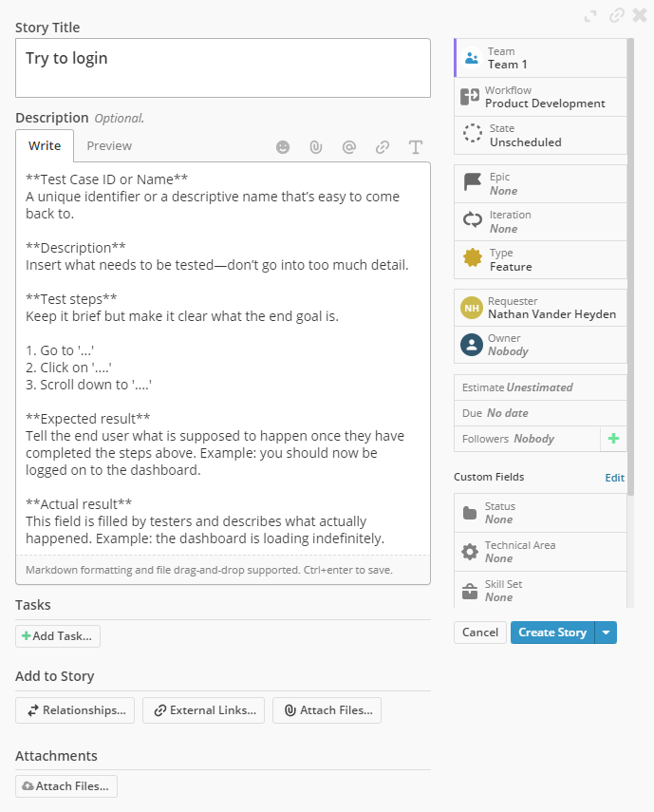Click the expand dialog arrows icon

[590, 15]
